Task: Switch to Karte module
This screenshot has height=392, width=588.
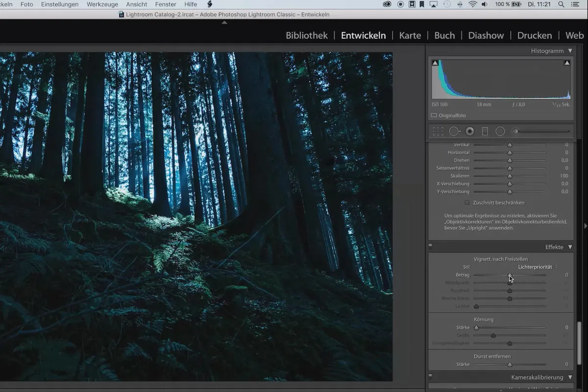Action: pos(410,36)
